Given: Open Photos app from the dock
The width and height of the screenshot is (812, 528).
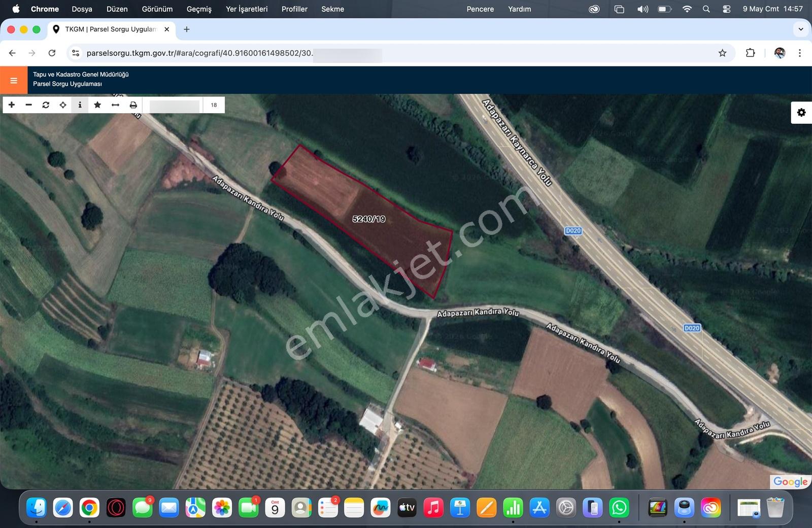Looking at the screenshot, I should tap(222, 508).
